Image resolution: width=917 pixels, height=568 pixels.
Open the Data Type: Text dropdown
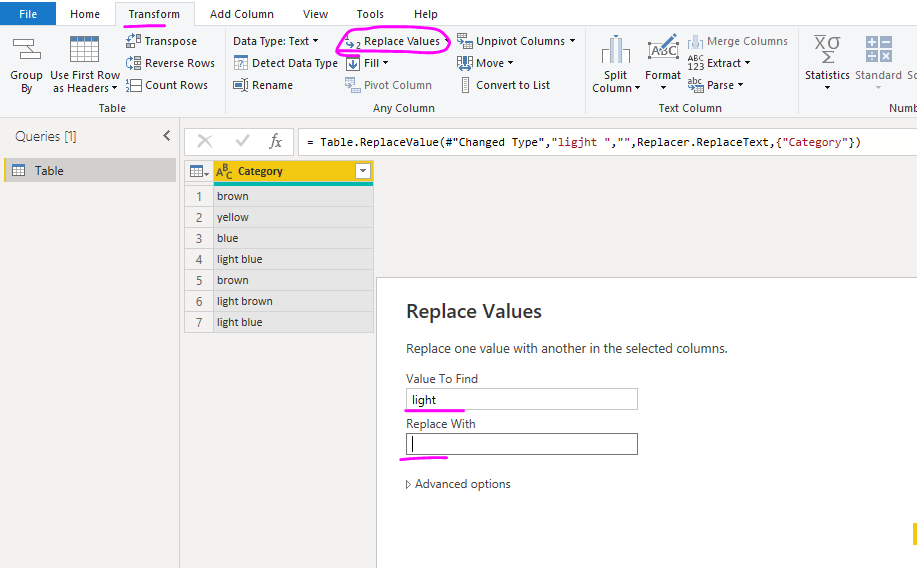[275, 41]
